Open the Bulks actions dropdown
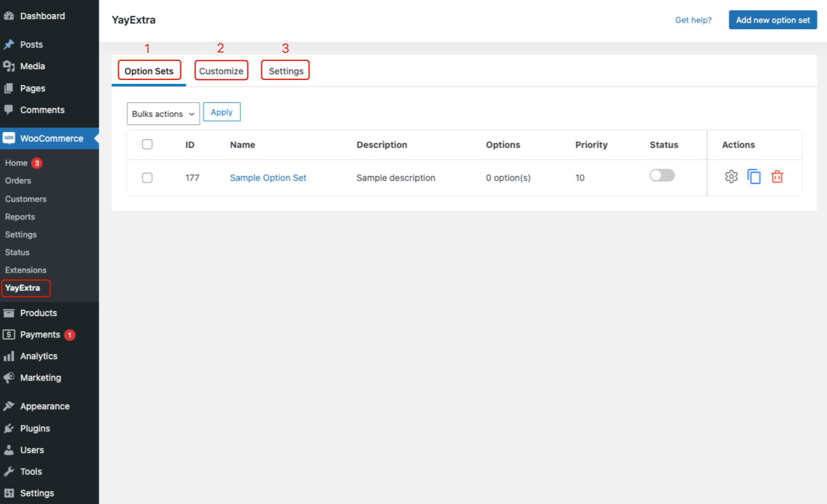This screenshot has height=504, width=827. pos(163,114)
